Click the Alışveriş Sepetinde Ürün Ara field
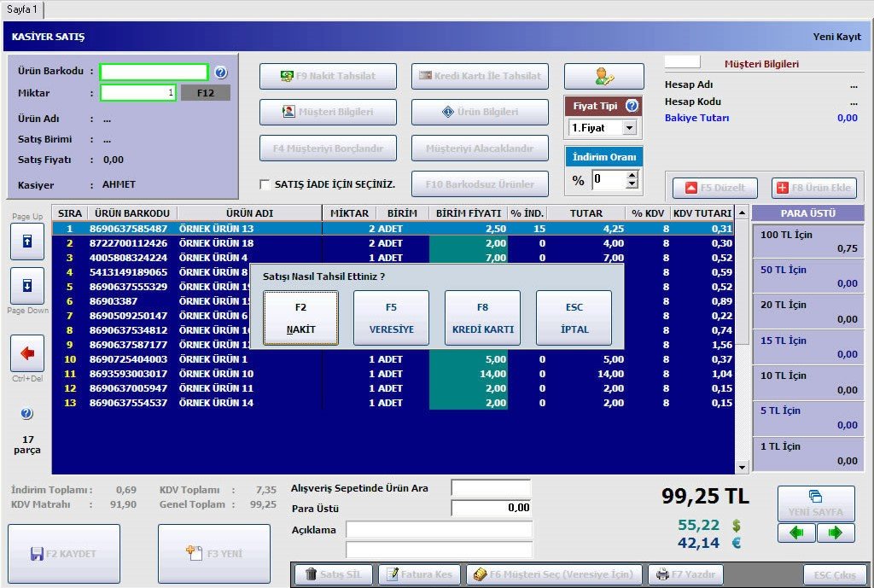Viewport: 874px width, 588px height. [x=491, y=488]
